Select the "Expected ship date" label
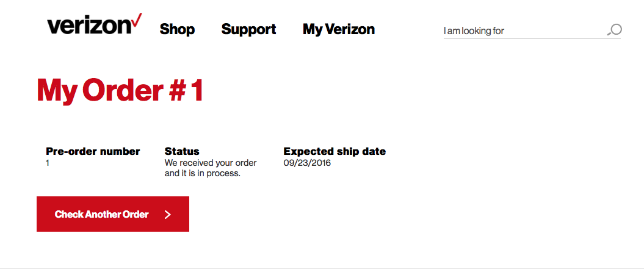This screenshot has width=644, height=275. click(x=335, y=151)
